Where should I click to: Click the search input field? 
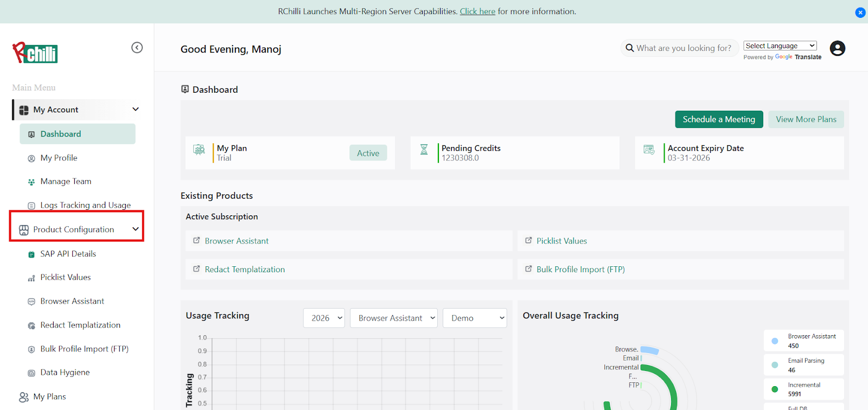(684, 48)
